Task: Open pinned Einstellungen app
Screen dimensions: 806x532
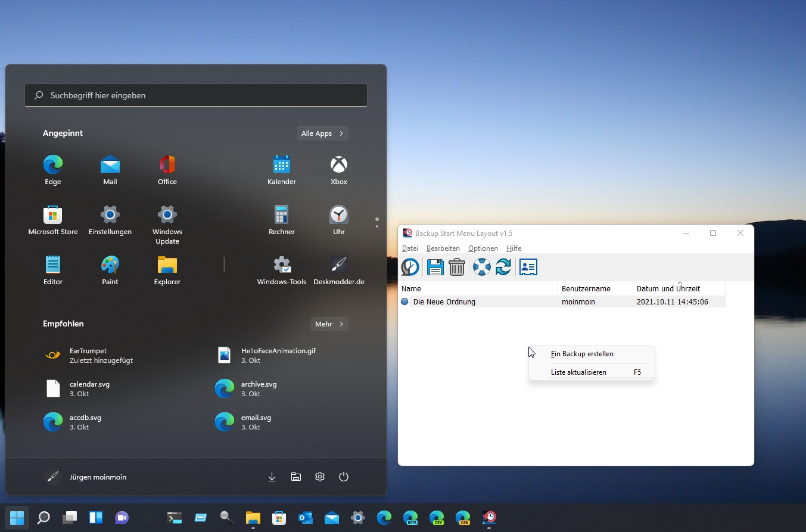Action: tap(110, 220)
